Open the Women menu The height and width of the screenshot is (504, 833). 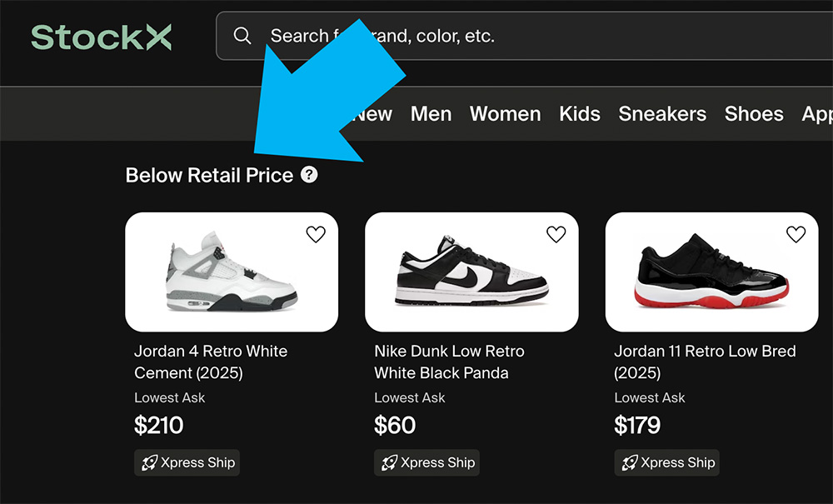tap(505, 114)
